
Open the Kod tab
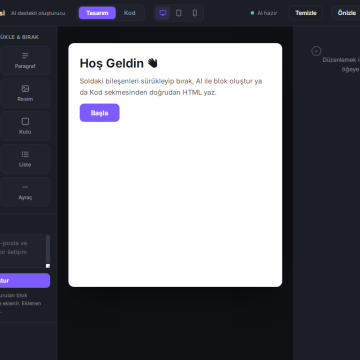coord(130,13)
